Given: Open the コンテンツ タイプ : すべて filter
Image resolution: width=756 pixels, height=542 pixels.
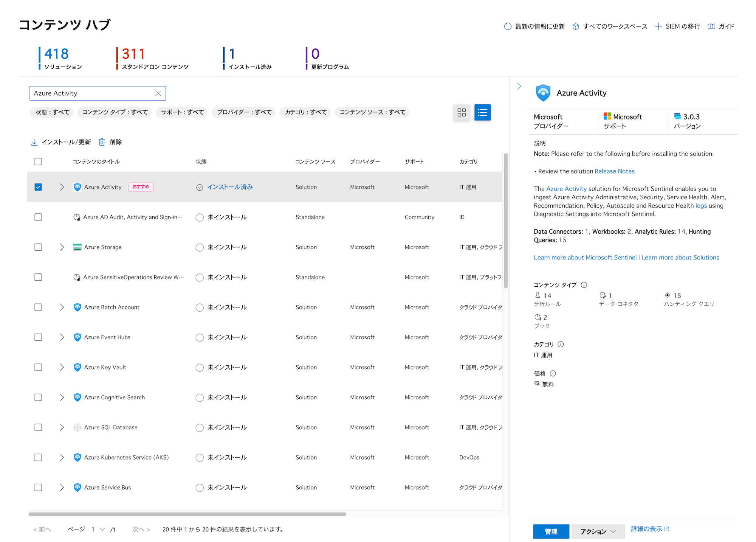Looking at the screenshot, I should (115, 112).
